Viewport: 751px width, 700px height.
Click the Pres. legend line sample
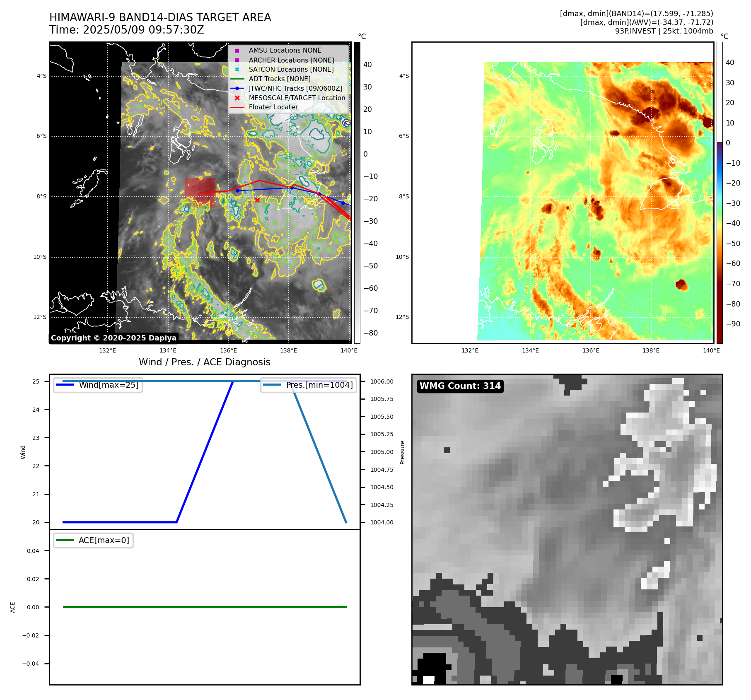[x=272, y=385]
